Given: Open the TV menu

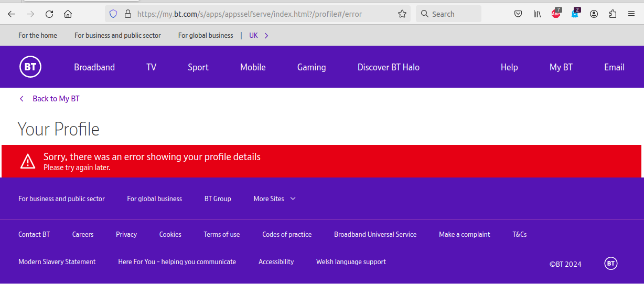Looking at the screenshot, I should tap(152, 67).
